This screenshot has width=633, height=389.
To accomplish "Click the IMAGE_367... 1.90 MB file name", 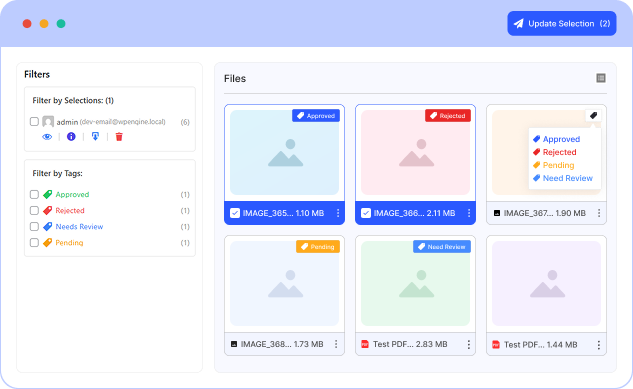I will pos(545,213).
